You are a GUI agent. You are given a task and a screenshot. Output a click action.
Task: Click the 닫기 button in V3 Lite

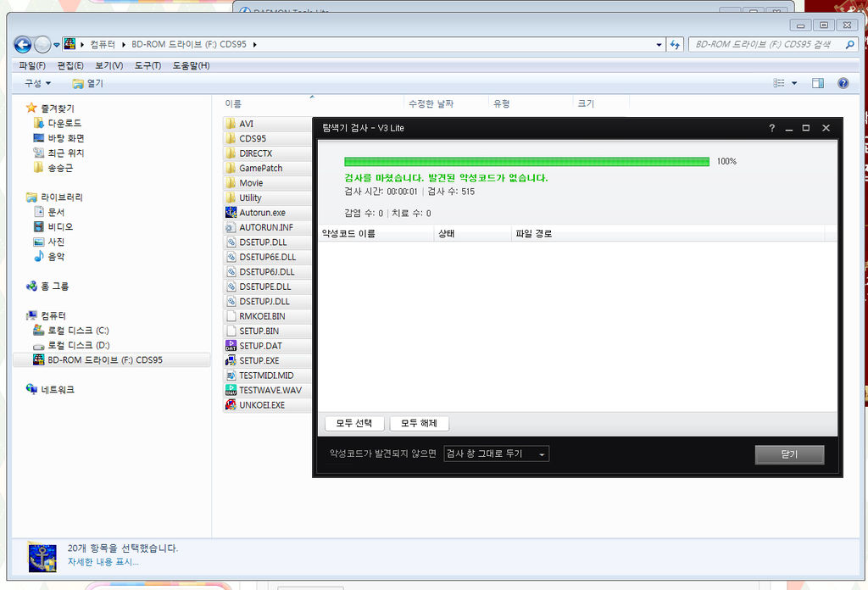(789, 454)
